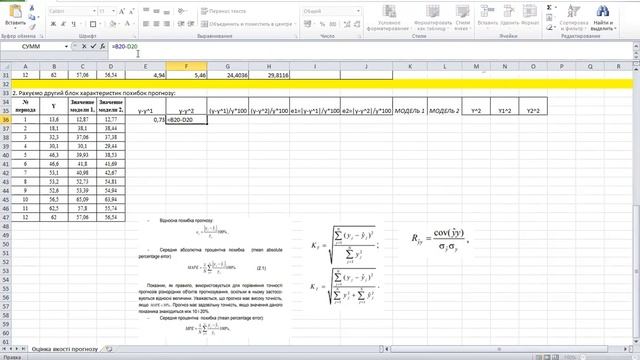Click the text orientation icon

(182, 11)
